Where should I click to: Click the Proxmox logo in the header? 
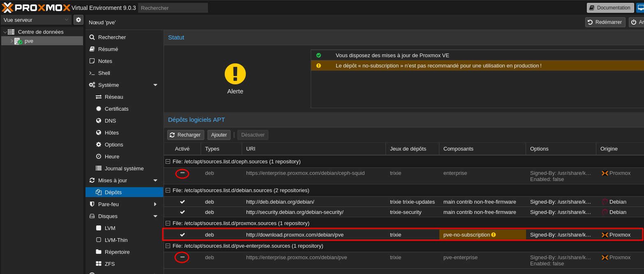pyautogui.click(x=36, y=7)
